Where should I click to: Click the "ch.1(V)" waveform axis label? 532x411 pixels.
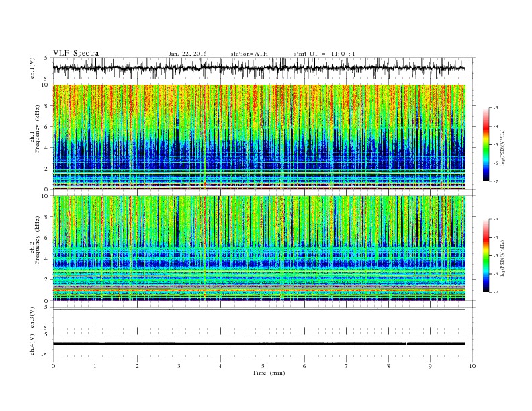tap(32, 68)
